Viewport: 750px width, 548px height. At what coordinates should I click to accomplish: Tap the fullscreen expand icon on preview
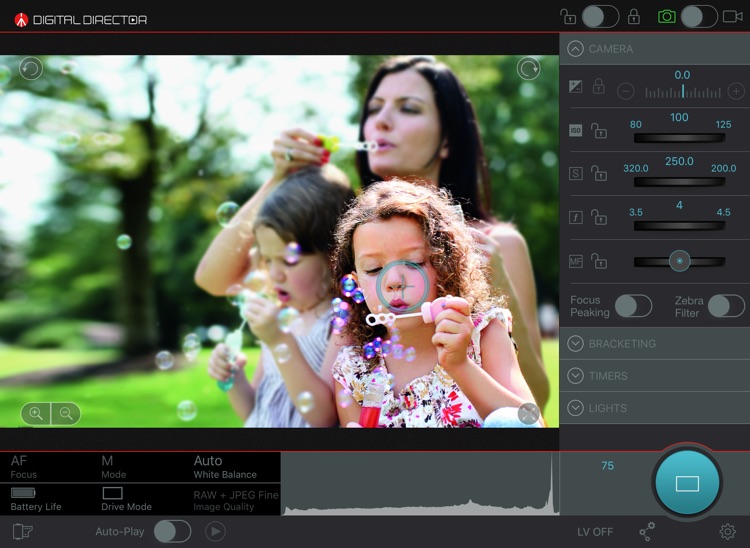pyautogui.click(x=529, y=413)
